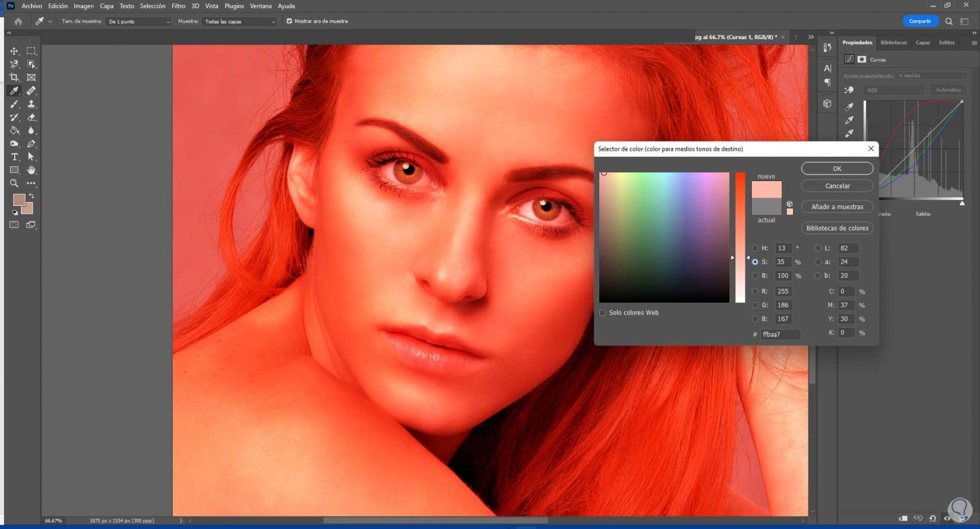Select the Lasso tool in the toolbox
Viewport: 980px width, 529px height.
[x=14, y=64]
